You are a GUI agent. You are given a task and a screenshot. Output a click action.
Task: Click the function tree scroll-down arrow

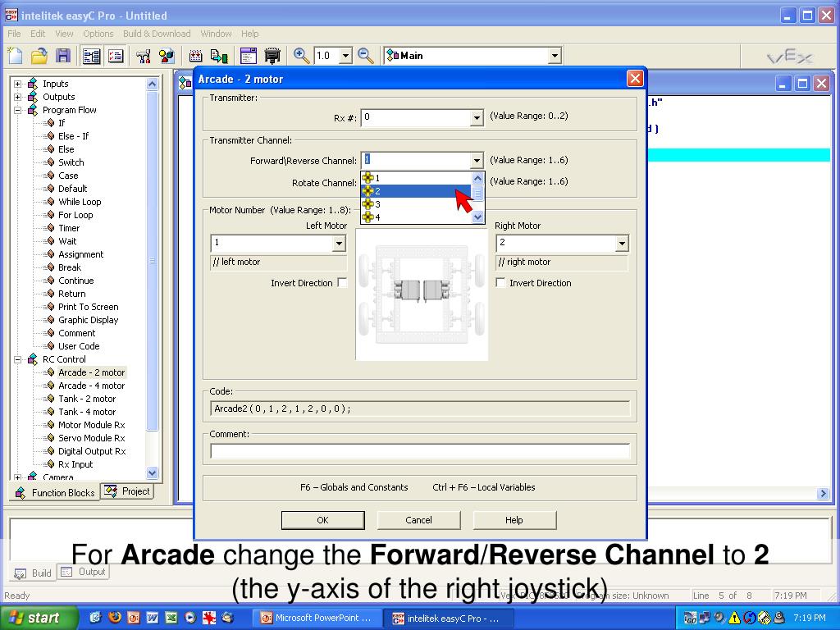click(x=152, y=472)
